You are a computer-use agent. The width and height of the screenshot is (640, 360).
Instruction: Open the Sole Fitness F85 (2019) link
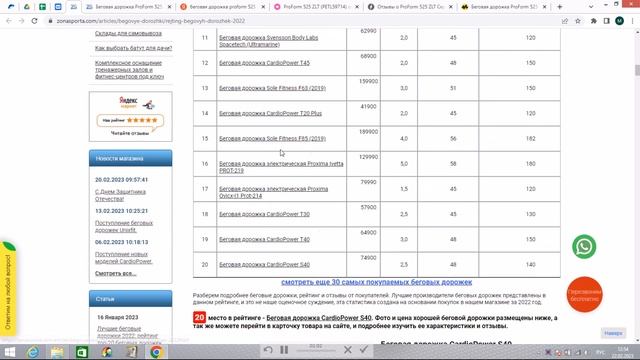[x=272, y=139]
